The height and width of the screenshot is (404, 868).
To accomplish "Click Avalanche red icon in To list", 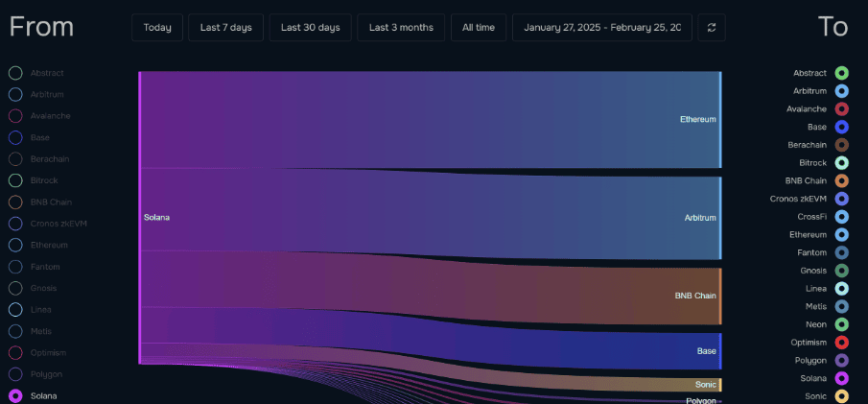I will pyautogui.click(x=841, y=108).
